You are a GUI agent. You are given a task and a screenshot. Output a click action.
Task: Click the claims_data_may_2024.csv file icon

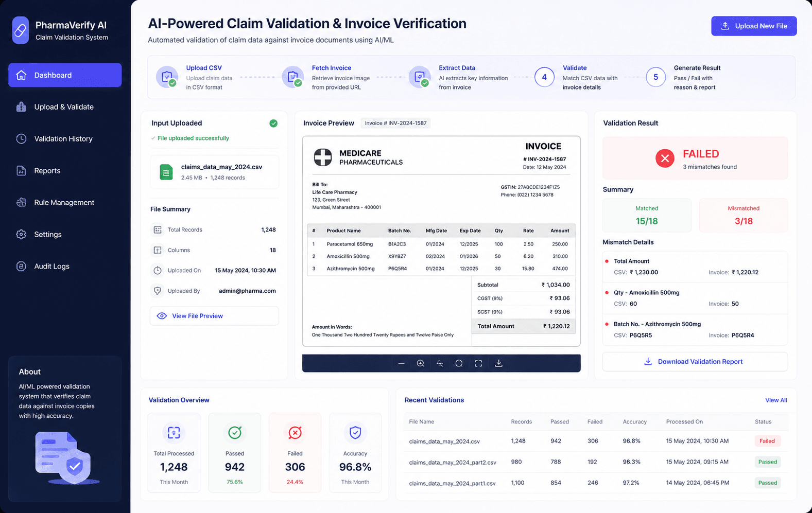coord(166,172)
